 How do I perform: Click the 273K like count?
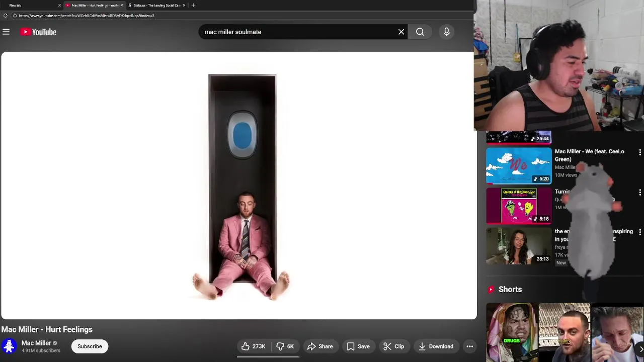point(259,346)
